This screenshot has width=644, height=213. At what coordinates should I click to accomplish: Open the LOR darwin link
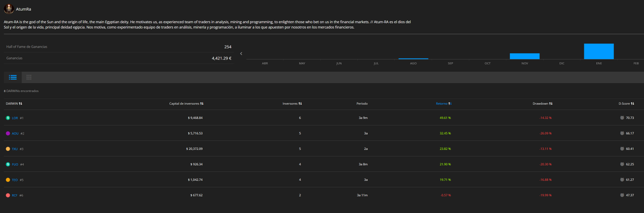[x=15, y=117]
